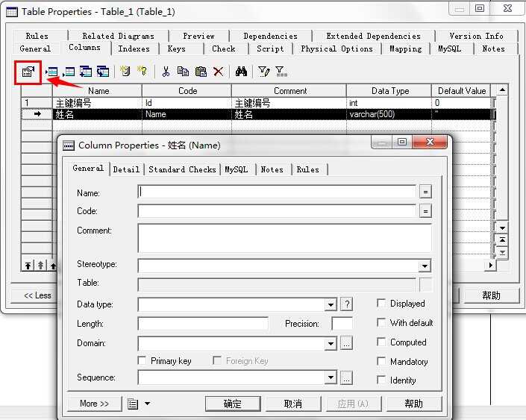Click the horizontal scroll right arrow of grid
Screen dimensions: 526x420
pos(490,266)
